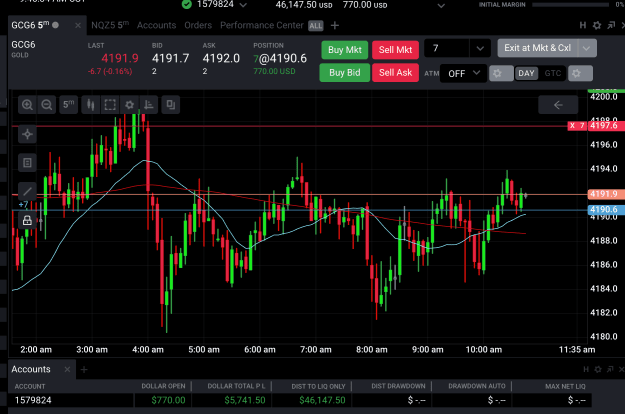The height and width of the screenshot is (414, 625).
Task: Select account row 1579824
Action: [299, 400]
